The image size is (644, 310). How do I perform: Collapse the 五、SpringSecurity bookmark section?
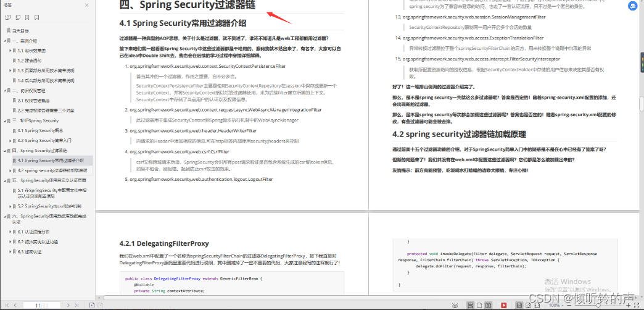pyautogui.click(x=4, y=180)
